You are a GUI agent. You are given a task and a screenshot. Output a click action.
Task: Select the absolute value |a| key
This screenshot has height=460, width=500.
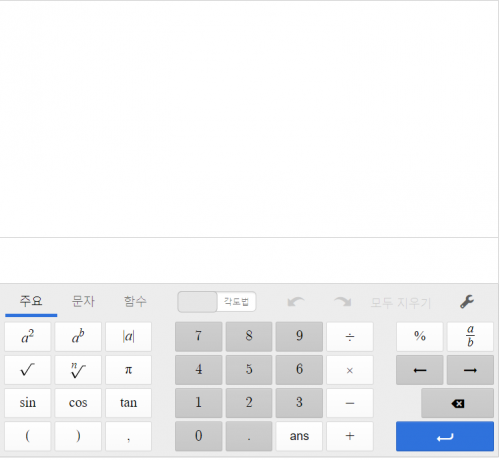[x=128, y=336]
